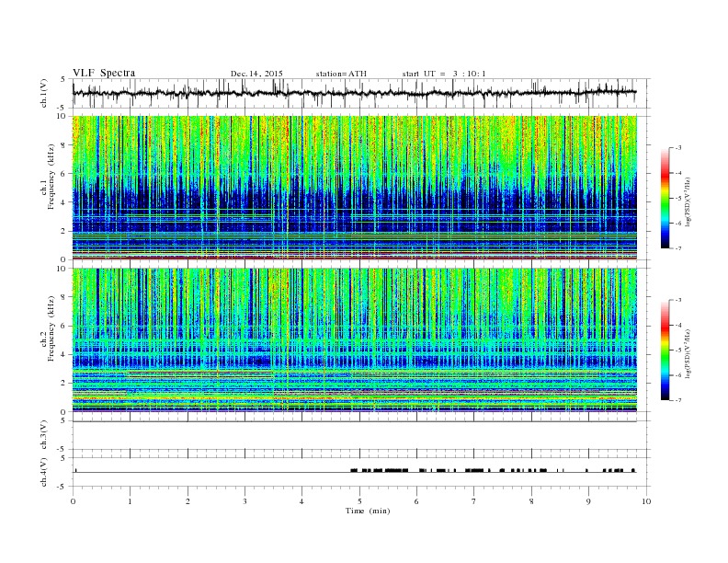Image resolution: width=728 pixels, height=563 pixels.
Task: Click the "ch.1(V)" waveform axis label
Action: point(44,94)
